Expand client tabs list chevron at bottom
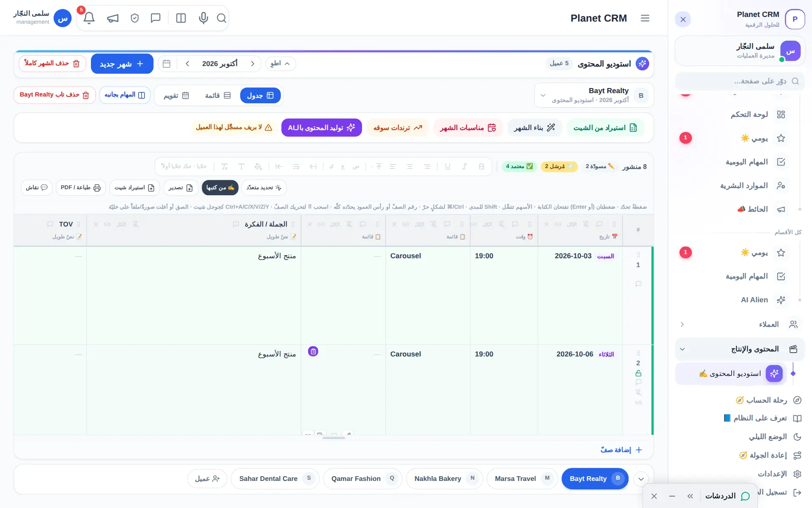 point(641,479)
